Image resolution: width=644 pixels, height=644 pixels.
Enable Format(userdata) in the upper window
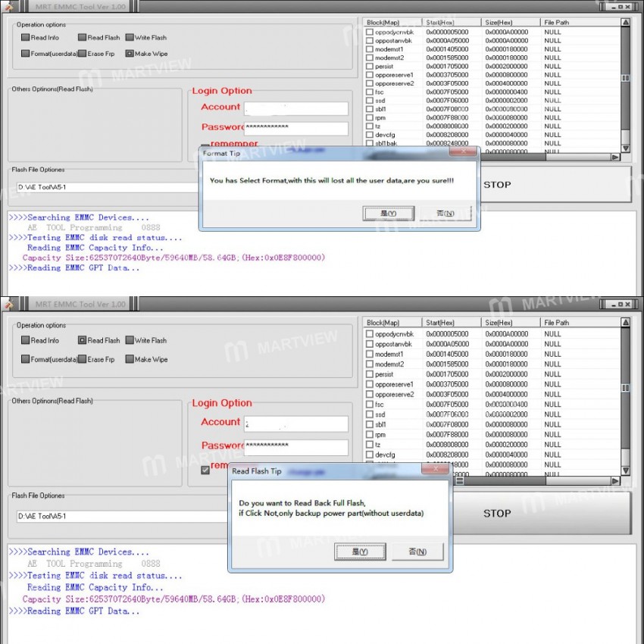point(26,53)
